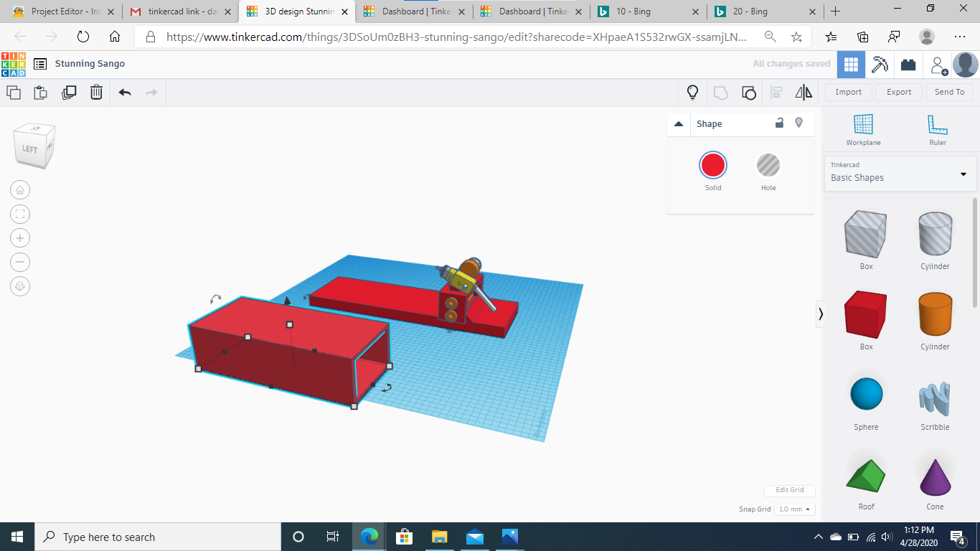980x551 pixels.
Task: Show hidden system tray icons
Action: (x=818, y=537)
